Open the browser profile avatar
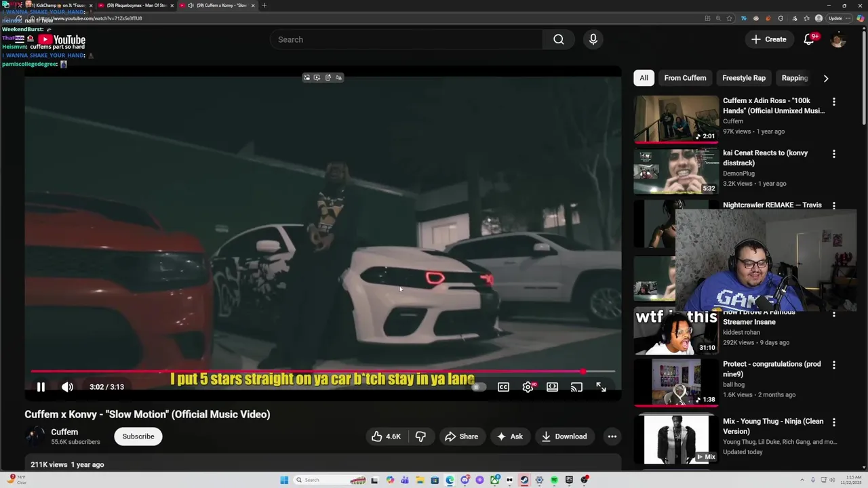Screen dimensions: 868x488 pyautogui.click(x=818, y=18)
